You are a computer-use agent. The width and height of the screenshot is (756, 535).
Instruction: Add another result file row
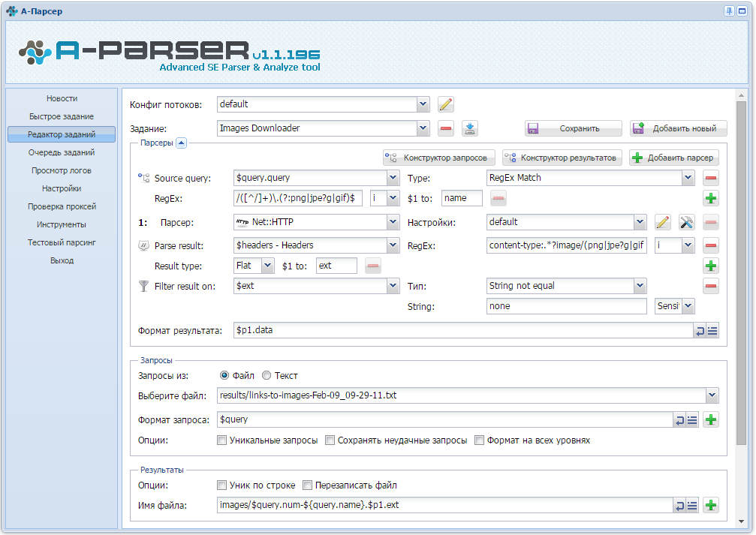click(711, 506)
